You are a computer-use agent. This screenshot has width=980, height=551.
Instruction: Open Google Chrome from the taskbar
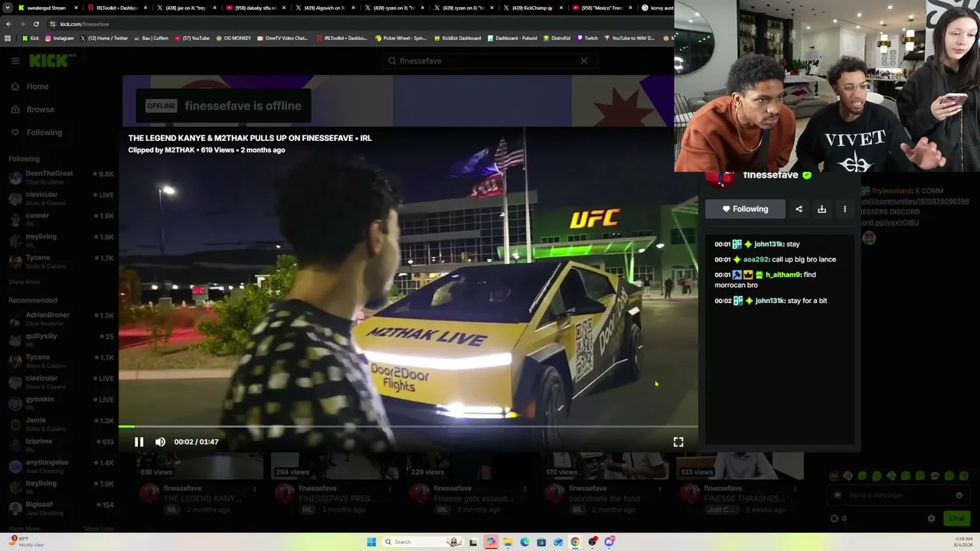pos(575,542)
